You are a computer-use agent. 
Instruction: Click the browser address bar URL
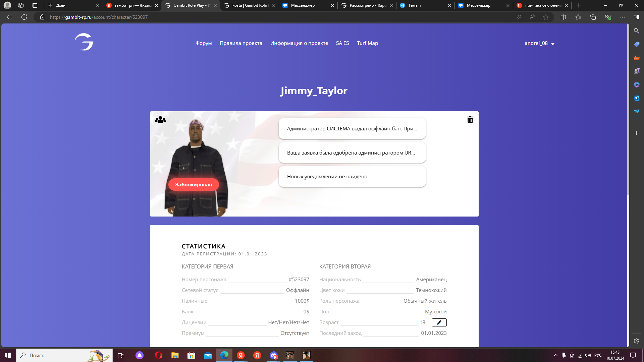(99, 17)
